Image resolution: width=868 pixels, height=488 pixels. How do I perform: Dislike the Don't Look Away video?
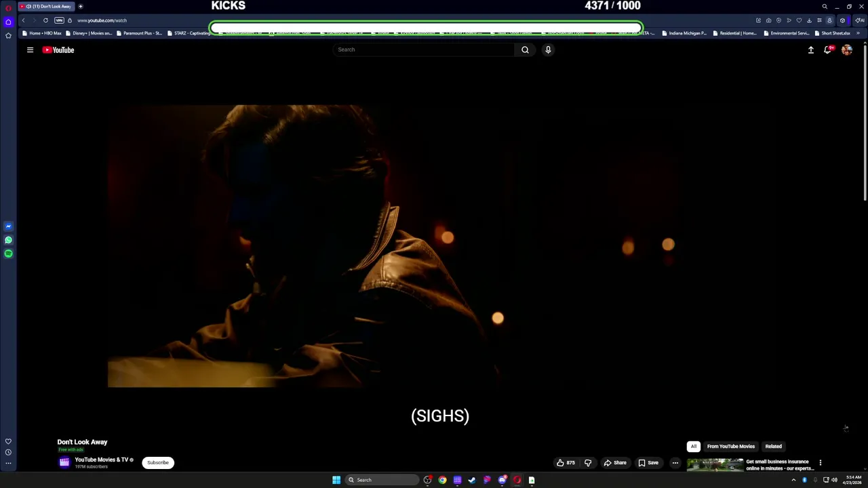(x=588, y=463)
